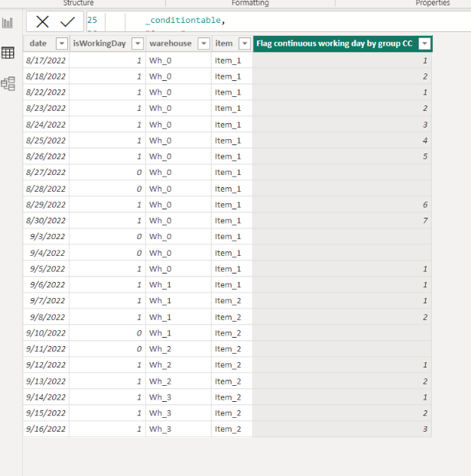Click the Structure ribbon group label
471x476 pixels.
[x=79, y=3]
